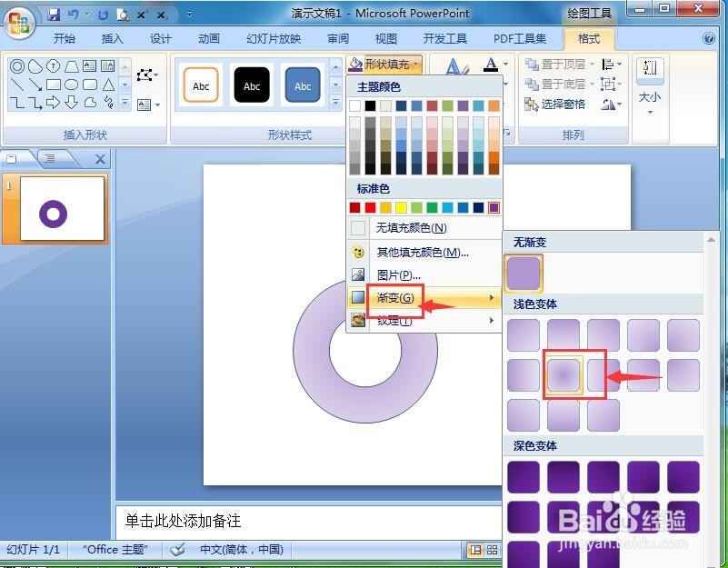
Task: Apply subscript from quick access toolbar
Action: point(161,15)
